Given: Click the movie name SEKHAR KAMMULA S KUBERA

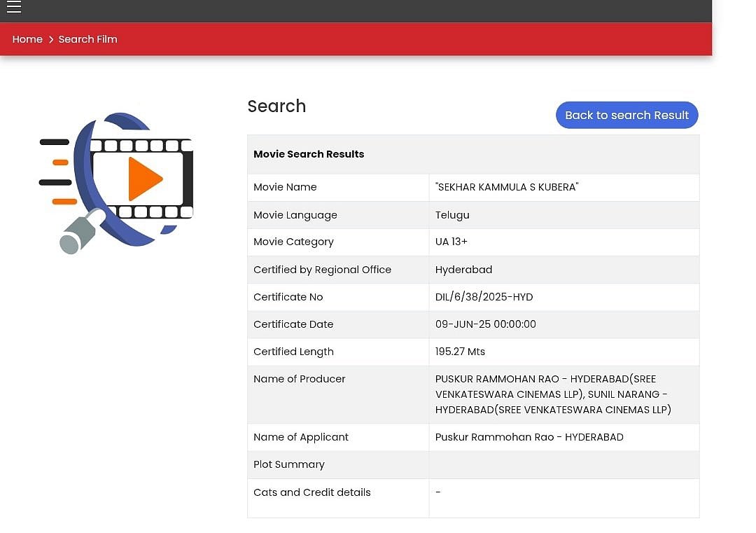Looking at the screenshot, I should [x=507, y=187].
